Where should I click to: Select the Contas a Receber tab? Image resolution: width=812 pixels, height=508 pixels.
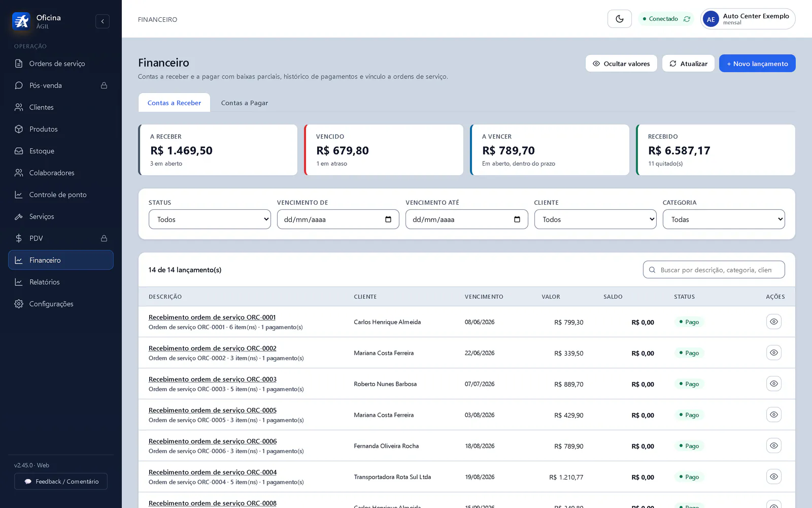(x=174, y=103)
